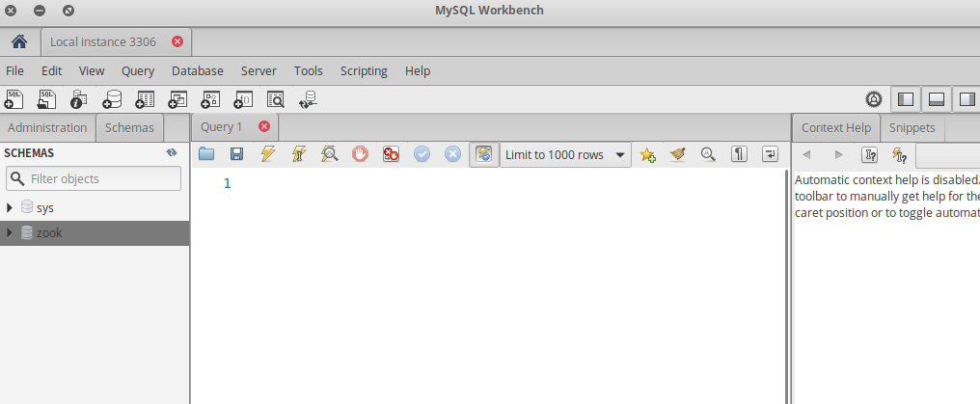The width and height of the screenshot is (980, 404).
Task: Open the Database menu
Action: coord(198,70)
